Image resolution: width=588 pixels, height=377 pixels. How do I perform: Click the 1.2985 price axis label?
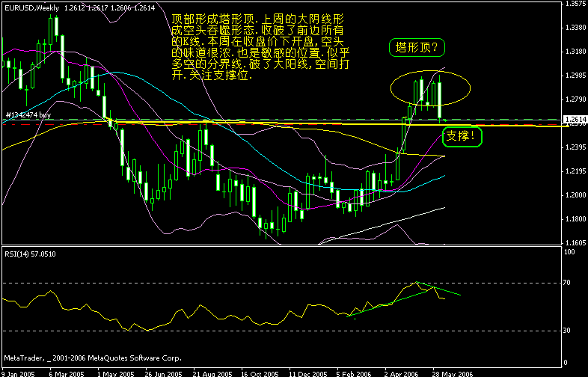pyautogui.click(x=575, y=76)
